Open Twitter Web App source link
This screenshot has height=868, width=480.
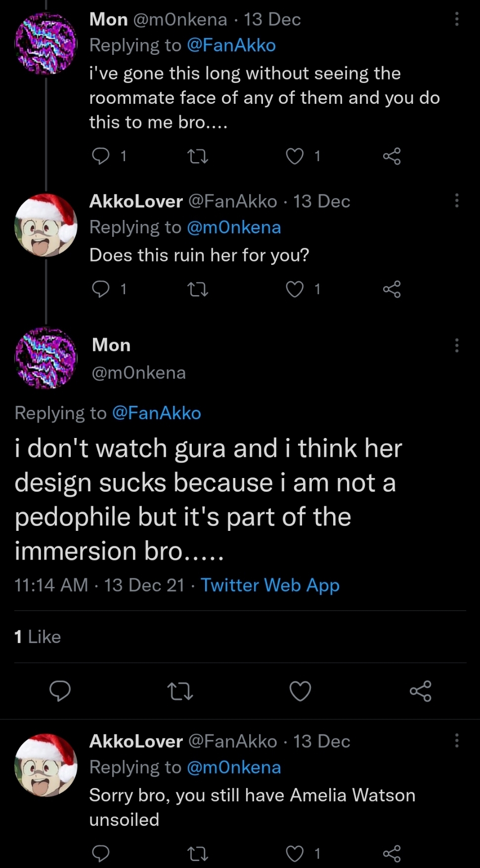[x=270, y=585]
